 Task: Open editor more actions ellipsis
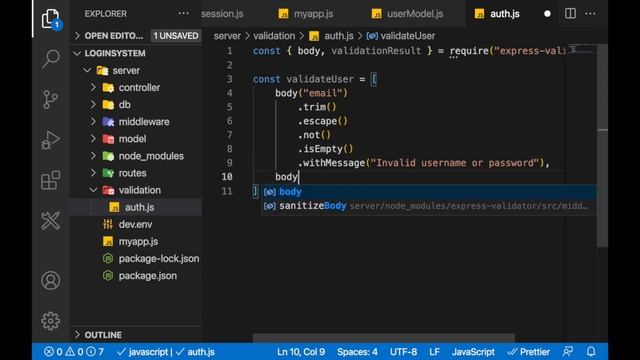coord(590,13)
